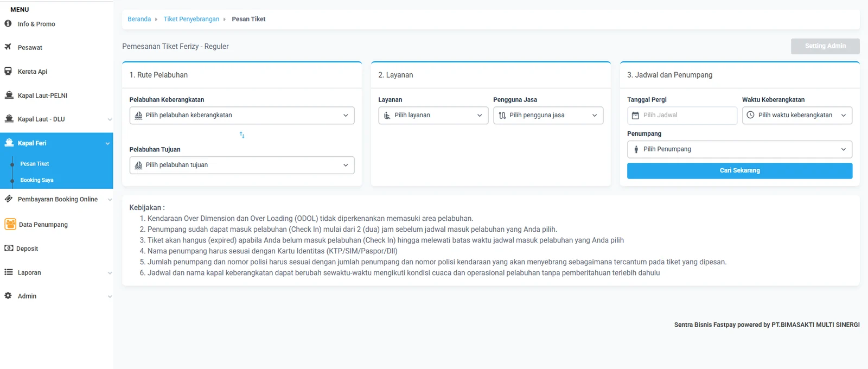868x369 pixels.
Task: Open Pesawat menu item
Action: (56, 47)
